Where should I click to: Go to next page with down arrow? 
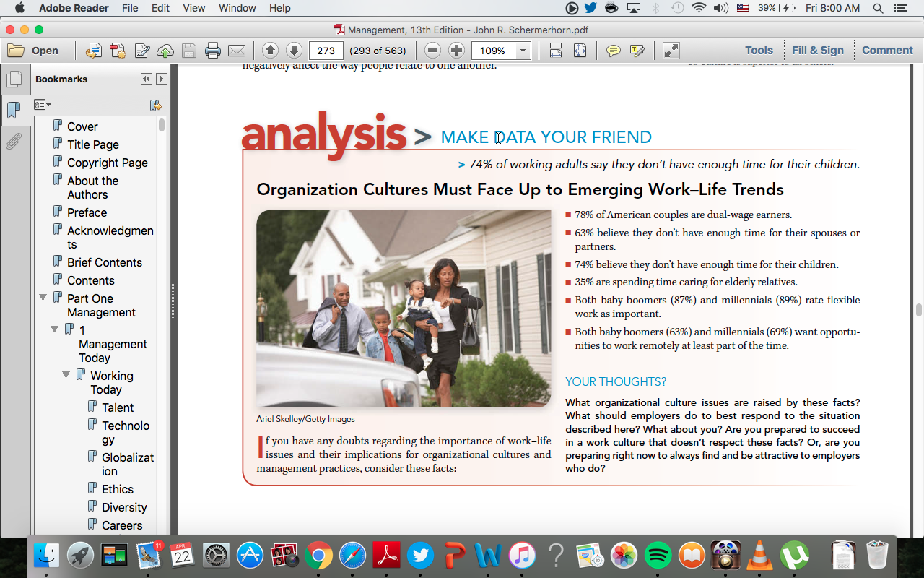pos(294,51)
